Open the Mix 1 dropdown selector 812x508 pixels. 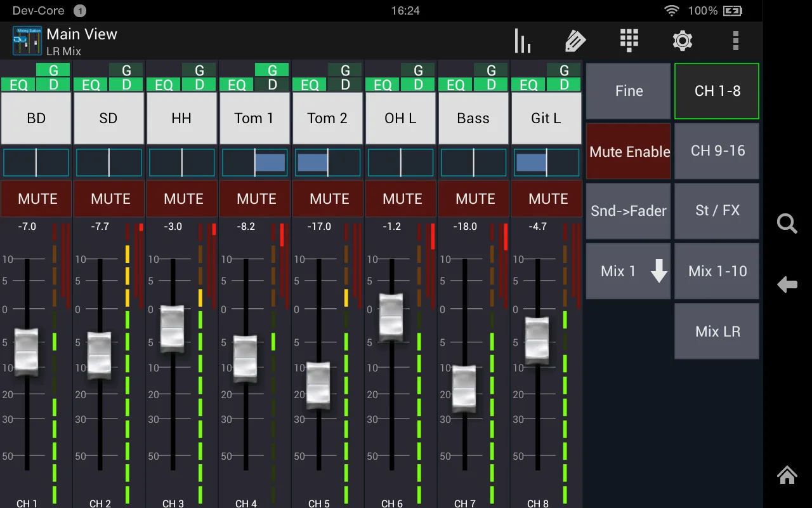(629, 271)
